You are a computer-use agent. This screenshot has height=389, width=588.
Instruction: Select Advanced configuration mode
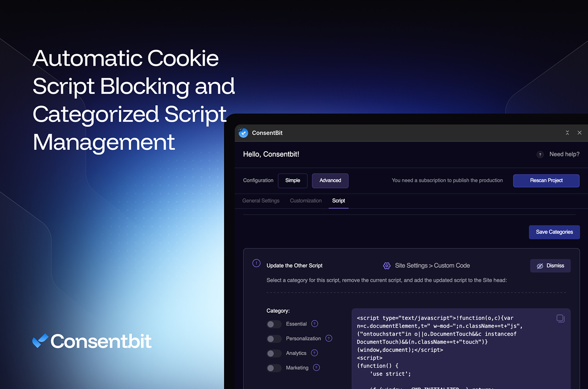(x=330, y=180)
